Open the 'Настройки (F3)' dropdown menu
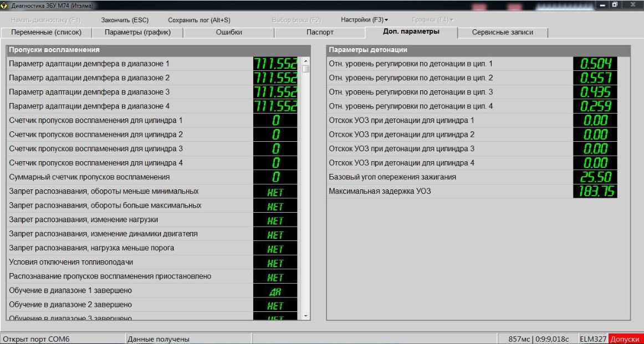 [364, 20]
